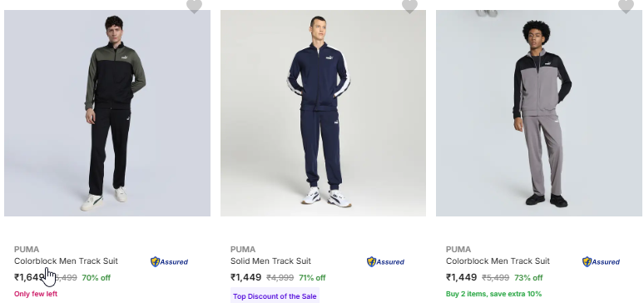The height and width of the screenshot is (303, 644).
Task: Click Buy 2 items save extra 10% offer
Action: click(493, 294)
